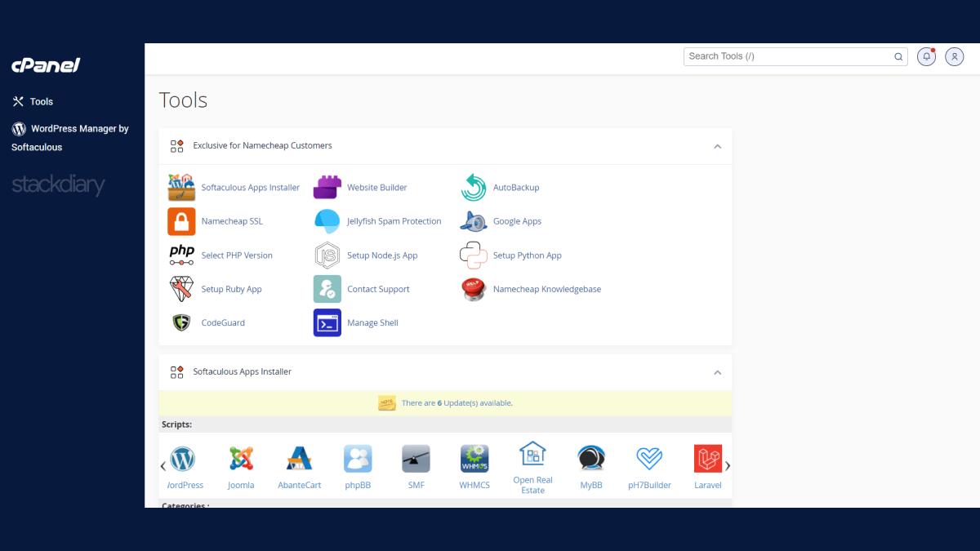This screenshot has width=980, height=551.
Task: Click the Softaculous Apps Installer section header text
Action: tap(243, 371)
